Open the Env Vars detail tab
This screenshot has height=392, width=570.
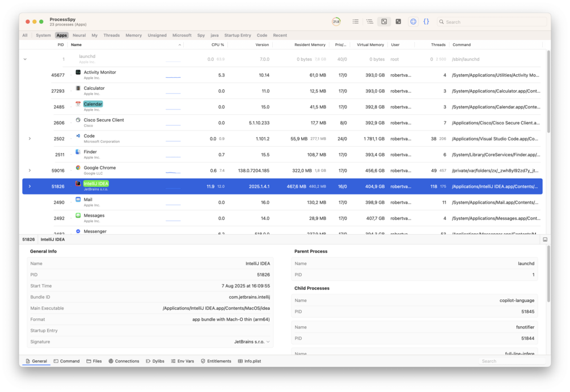(x=183, y=361)
